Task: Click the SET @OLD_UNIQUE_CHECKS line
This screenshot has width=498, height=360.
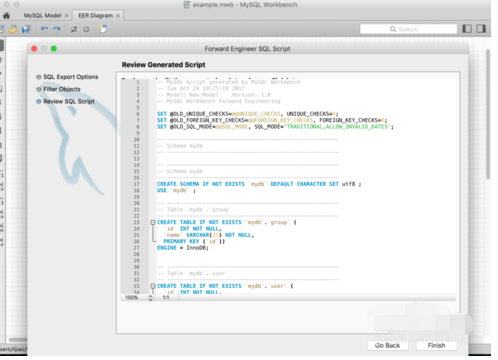Action: (248, 114)
